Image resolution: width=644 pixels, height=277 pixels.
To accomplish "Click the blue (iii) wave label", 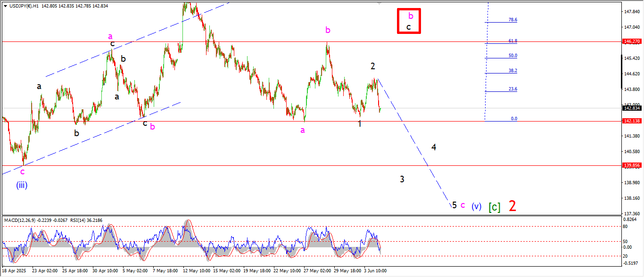I will [x=22, y=185].
